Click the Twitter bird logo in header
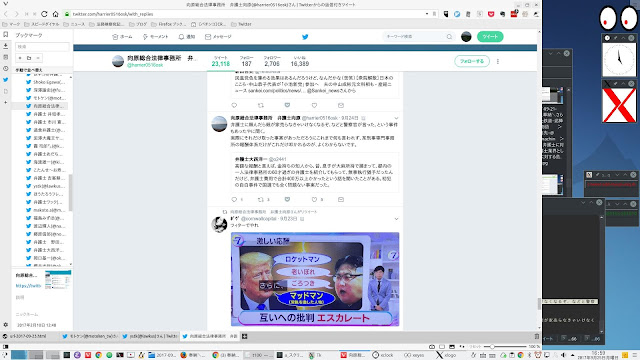 (x=305, y=37)
